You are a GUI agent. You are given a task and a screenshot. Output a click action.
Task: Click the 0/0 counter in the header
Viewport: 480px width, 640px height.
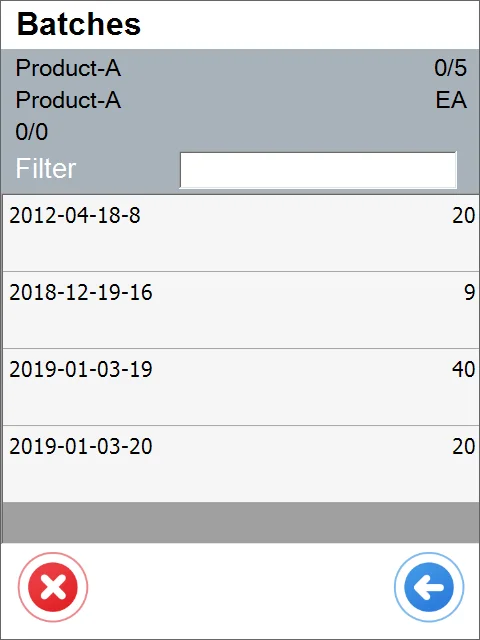click(x=32, y=132)
